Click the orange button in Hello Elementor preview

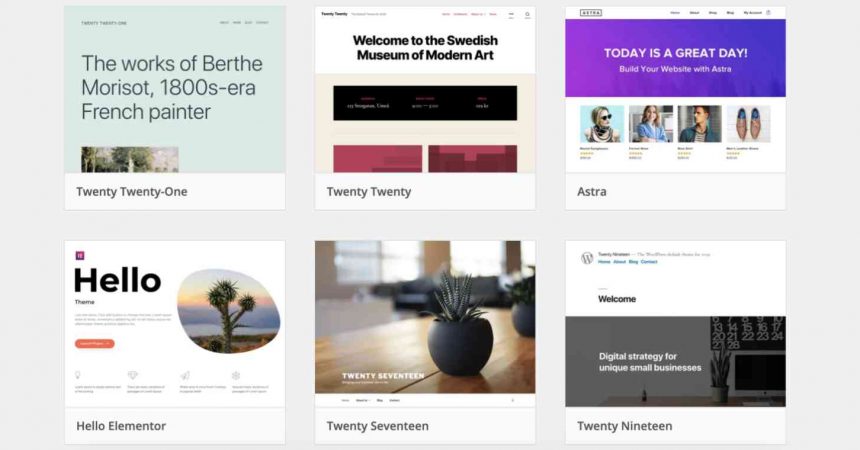pyautogui.click(x=94, y=344)
